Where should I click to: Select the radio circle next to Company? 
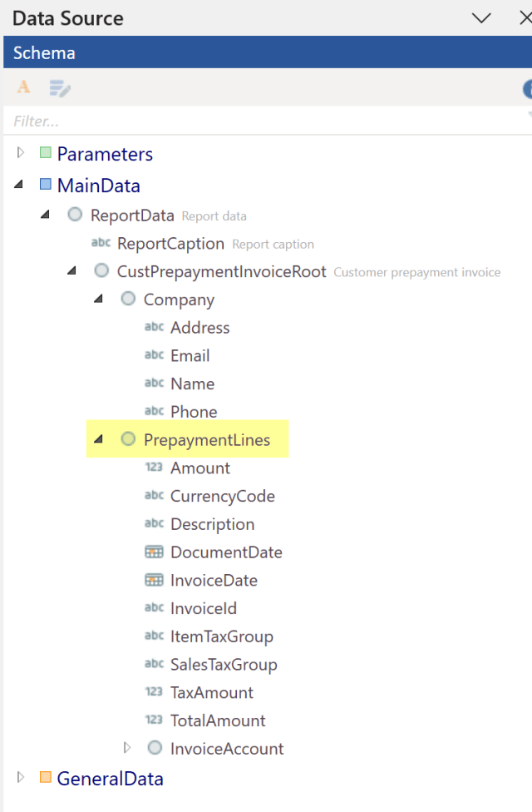click(128, 299)
